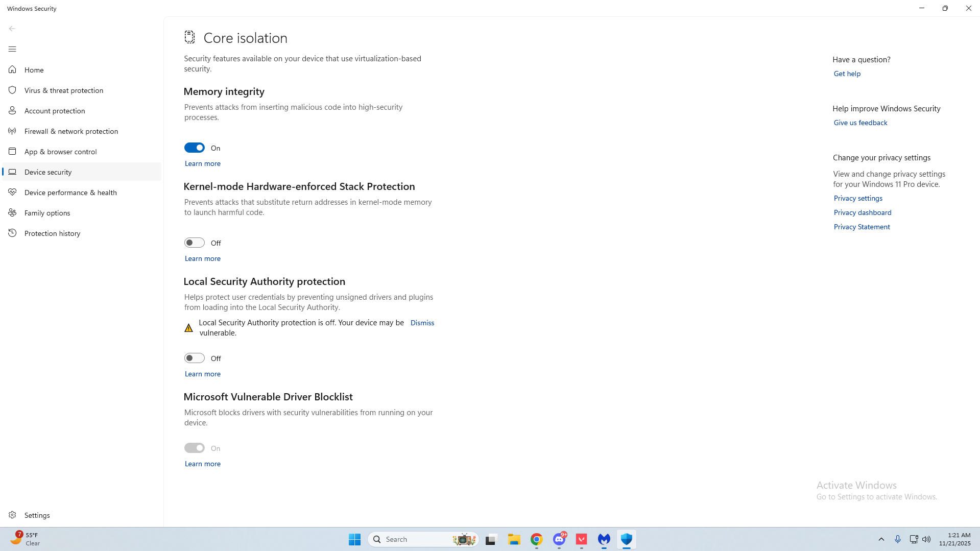Click Give us feedback link
980x551 pixels.
point(861,123)
